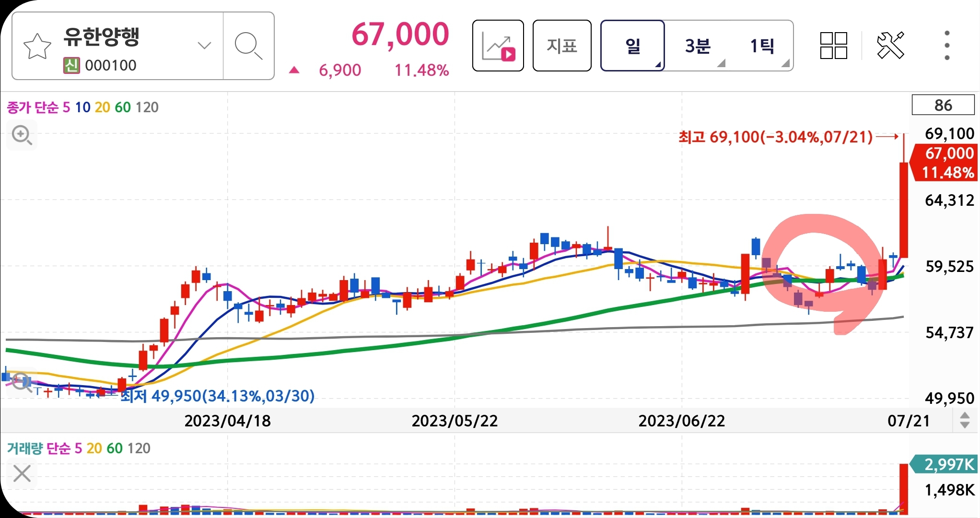This screenshot has height=518, width=980.
Task: Click the 11.48% change rate in header
Action: coord(421,71)
